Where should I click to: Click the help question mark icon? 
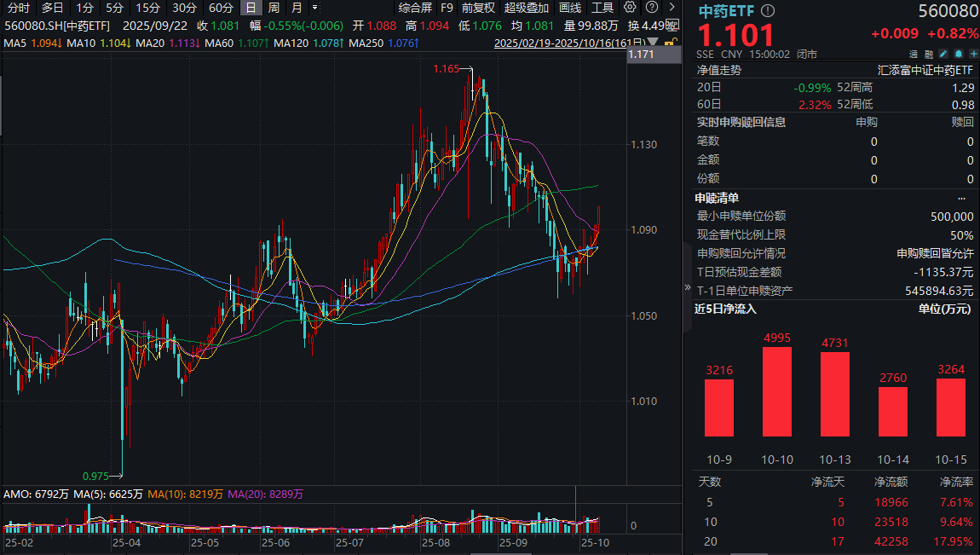click(x=652, y=8)
